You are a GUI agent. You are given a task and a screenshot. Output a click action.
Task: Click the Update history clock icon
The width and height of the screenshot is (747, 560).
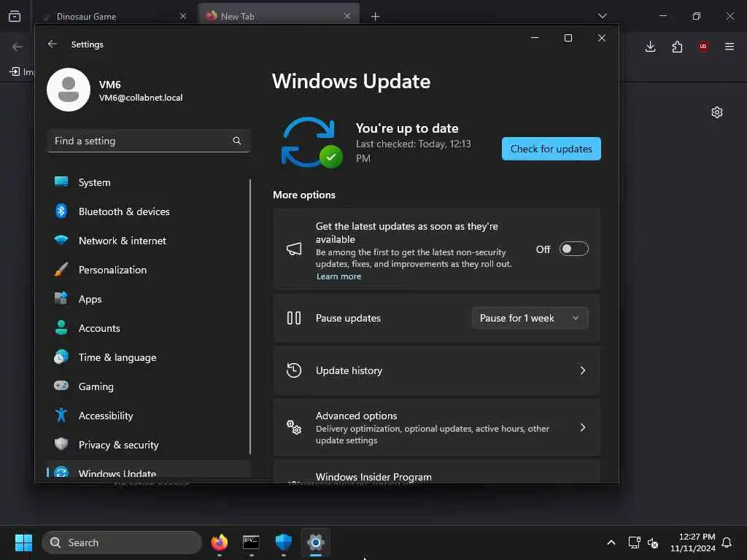294,370
